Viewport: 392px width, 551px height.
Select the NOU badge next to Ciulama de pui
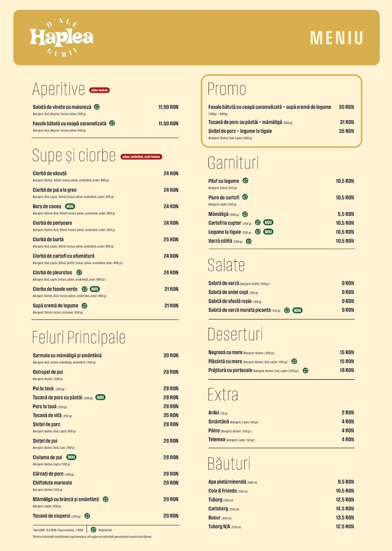click(x=71, y=457)
